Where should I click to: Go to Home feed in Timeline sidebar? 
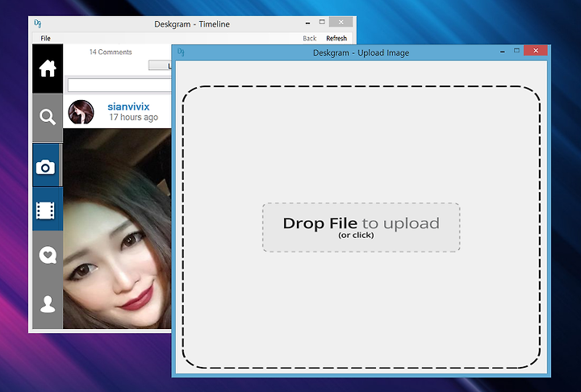48,69
